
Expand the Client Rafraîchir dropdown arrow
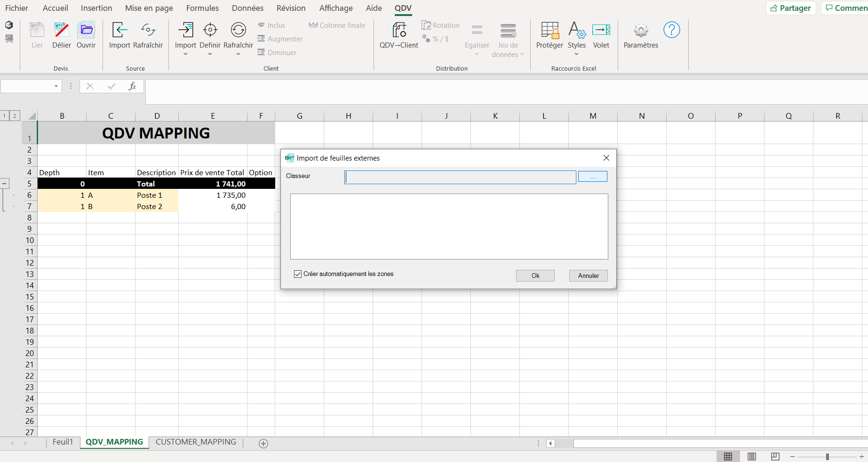[x=238, y=54]
